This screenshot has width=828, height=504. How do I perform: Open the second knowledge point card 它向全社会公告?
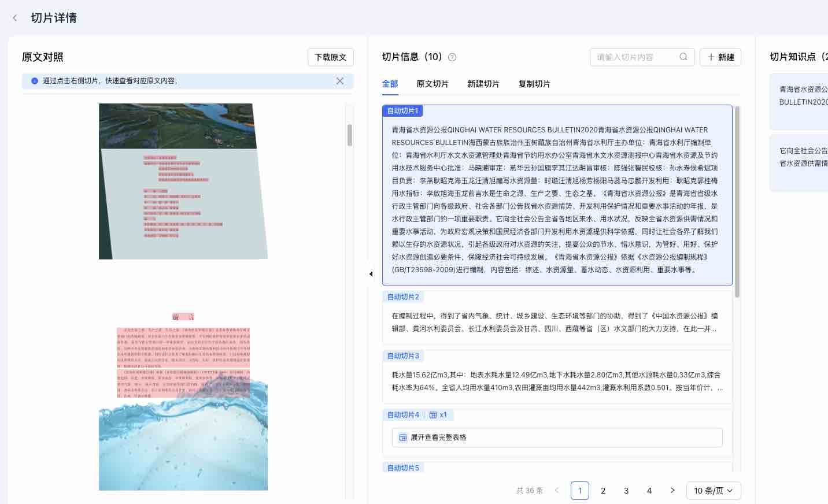(x=799, y=163)
